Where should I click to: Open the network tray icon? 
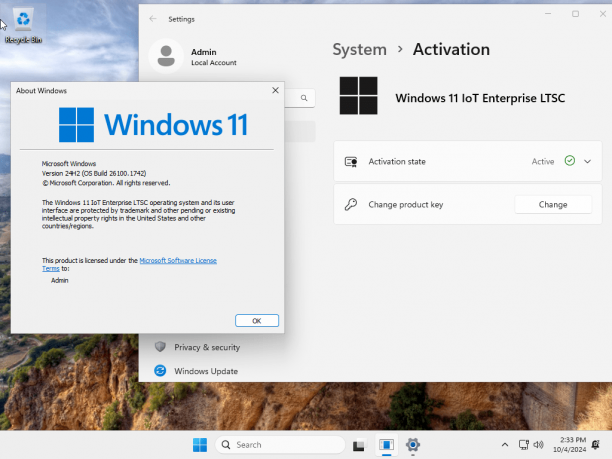coord(523,445)
